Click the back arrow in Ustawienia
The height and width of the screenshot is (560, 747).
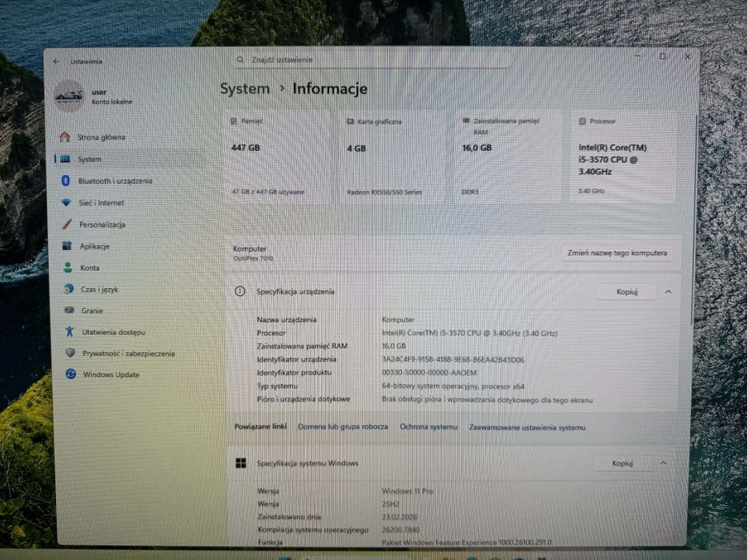[x=56, y=62]
